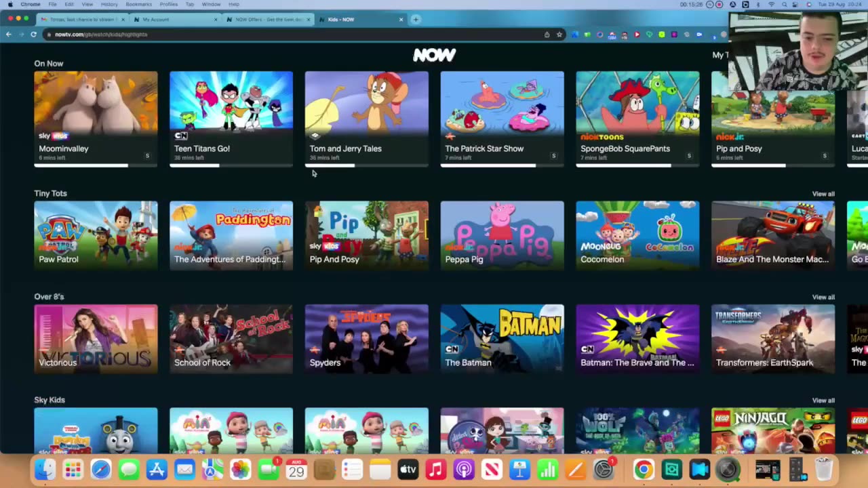Screen dimensions: 868x488
Task: Open Pip And Posy in Tiny Tots
Action: [x=367, y=235]
